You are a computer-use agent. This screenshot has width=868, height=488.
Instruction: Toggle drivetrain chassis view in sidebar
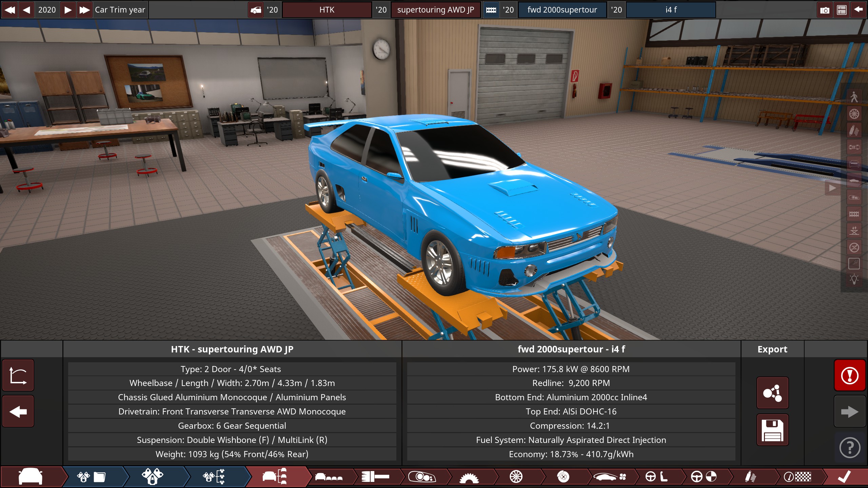854,147
